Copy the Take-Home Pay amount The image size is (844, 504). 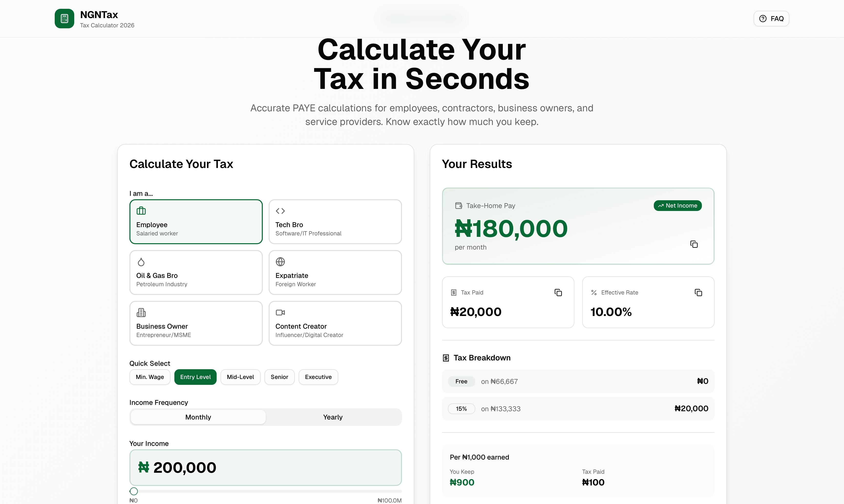pos(694,244)
